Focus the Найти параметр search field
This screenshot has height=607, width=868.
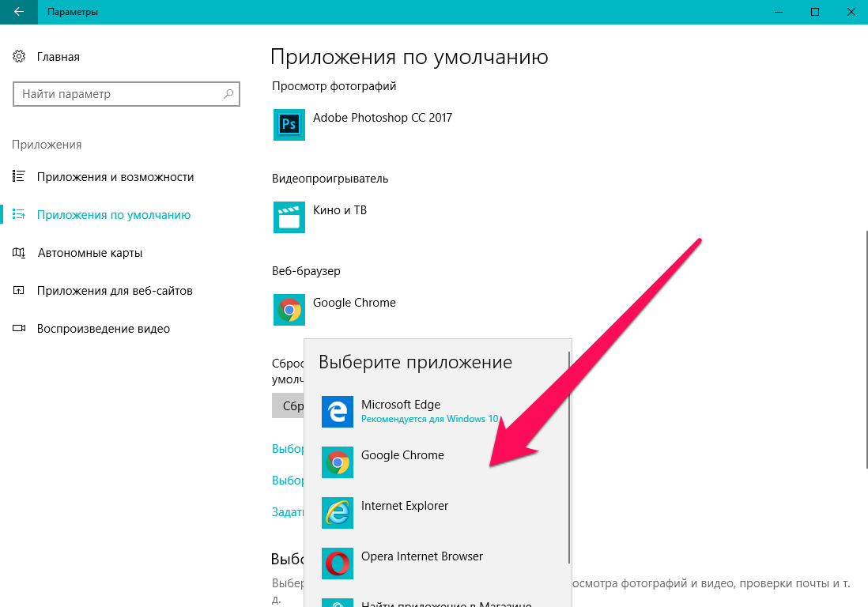tap(126, 94)
